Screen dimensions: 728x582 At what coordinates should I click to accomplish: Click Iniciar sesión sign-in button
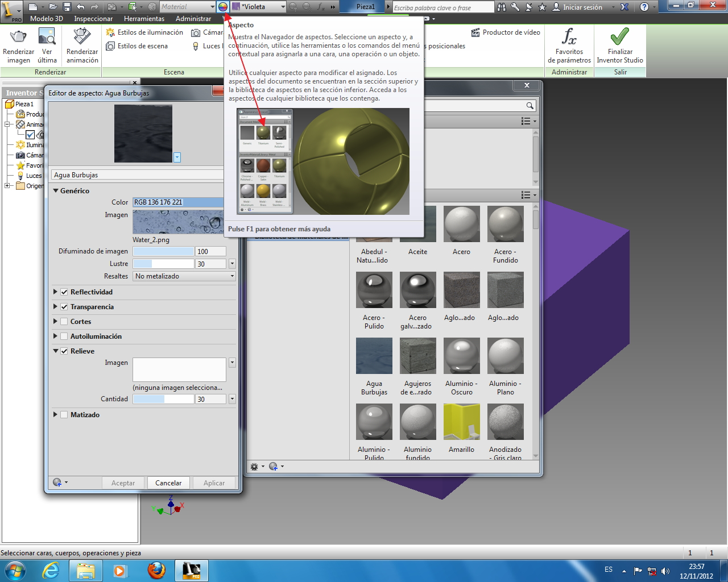click(577, 7)
